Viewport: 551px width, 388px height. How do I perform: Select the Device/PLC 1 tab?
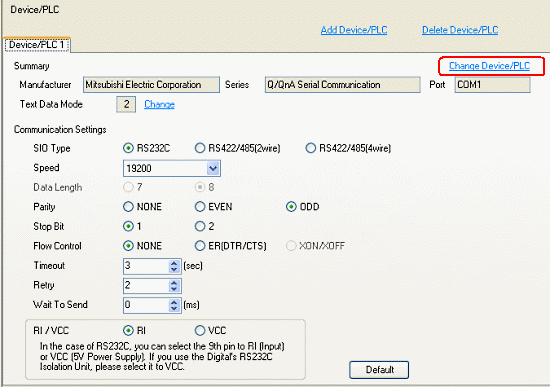click(37, 45)
